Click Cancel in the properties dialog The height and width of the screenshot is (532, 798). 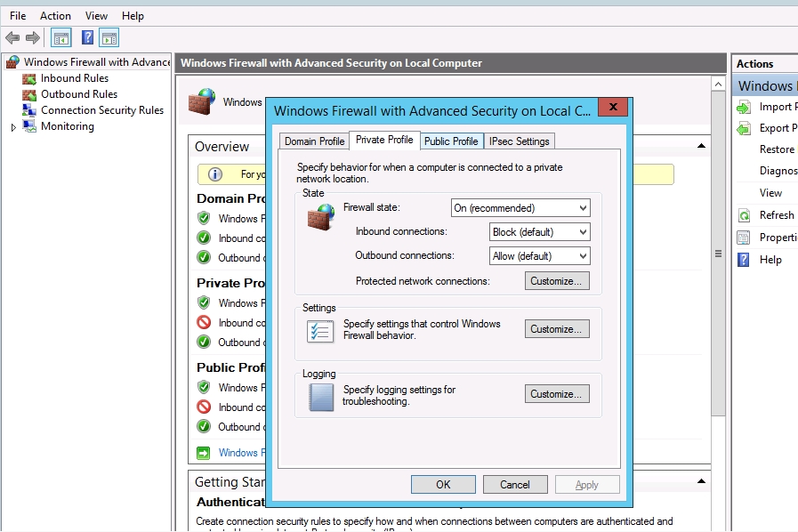(x=515, y=485)
